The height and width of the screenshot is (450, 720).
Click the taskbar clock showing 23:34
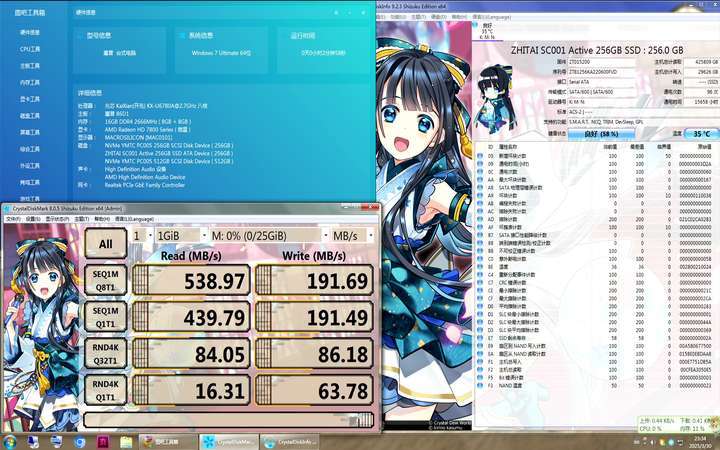click(x=701, y=442)
